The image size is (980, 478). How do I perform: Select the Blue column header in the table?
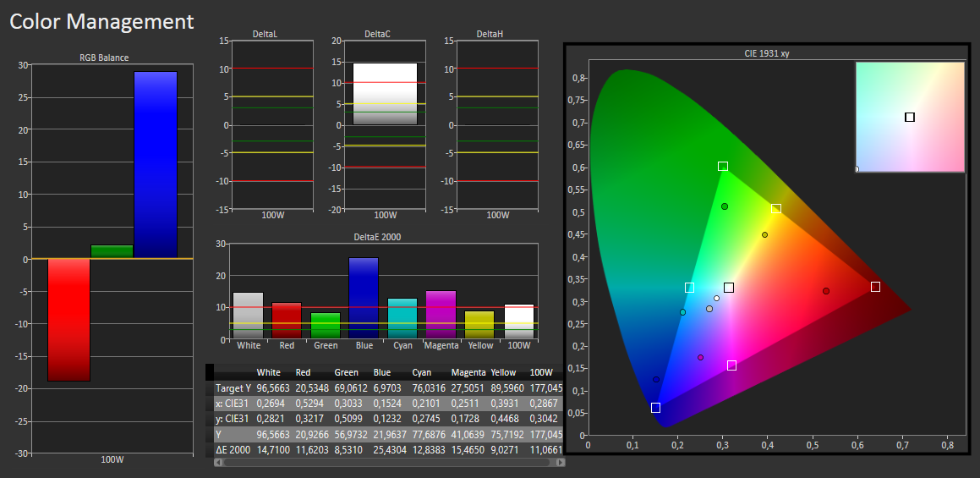(382, 372)
